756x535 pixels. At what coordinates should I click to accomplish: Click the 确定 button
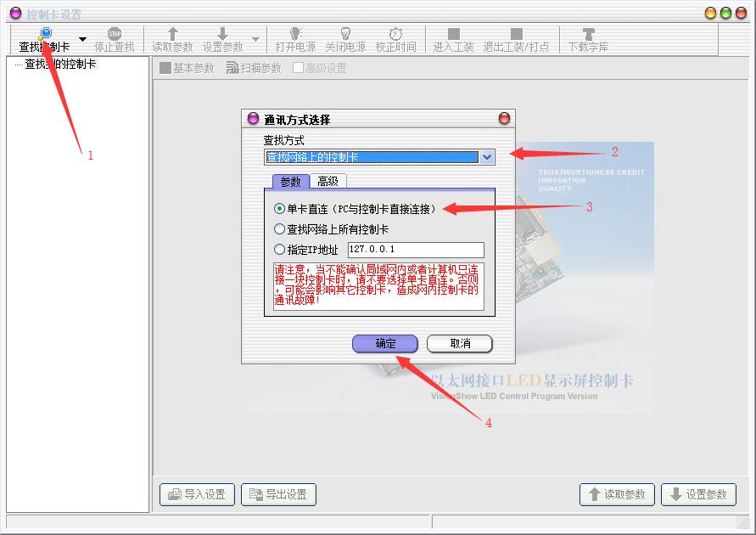point(385,344)
